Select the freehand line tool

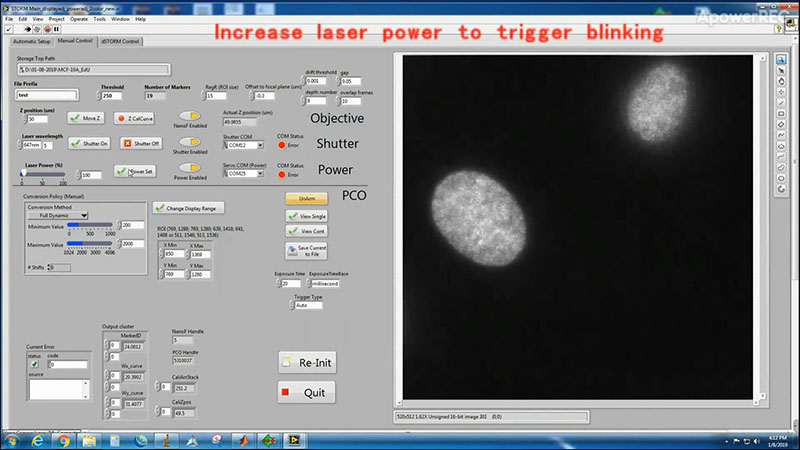(781, 157)
